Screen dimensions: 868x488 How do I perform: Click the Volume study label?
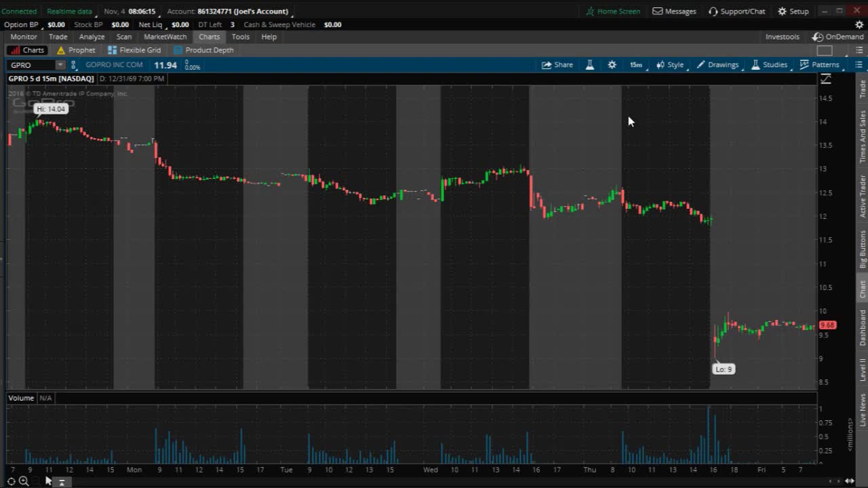point(21,398)
